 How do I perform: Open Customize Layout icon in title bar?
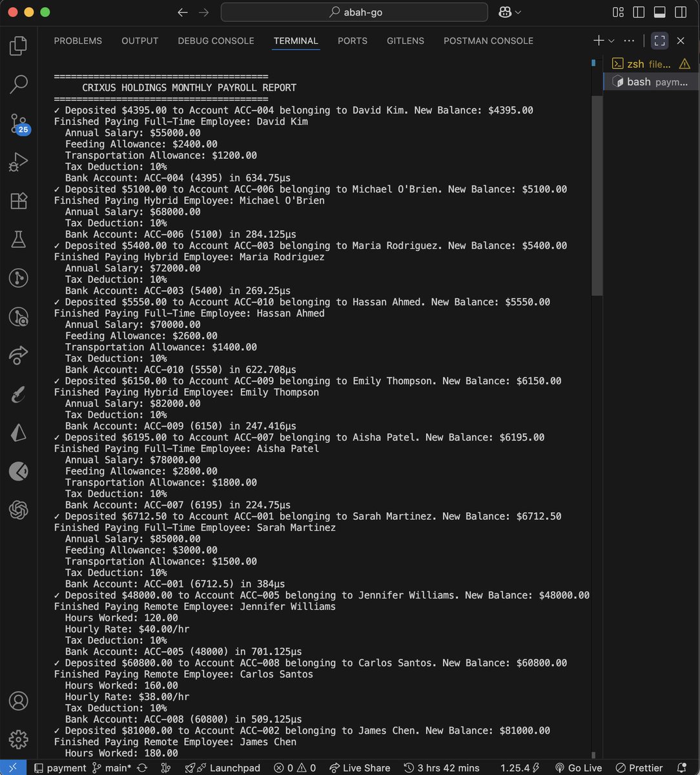tap(618, 12)
